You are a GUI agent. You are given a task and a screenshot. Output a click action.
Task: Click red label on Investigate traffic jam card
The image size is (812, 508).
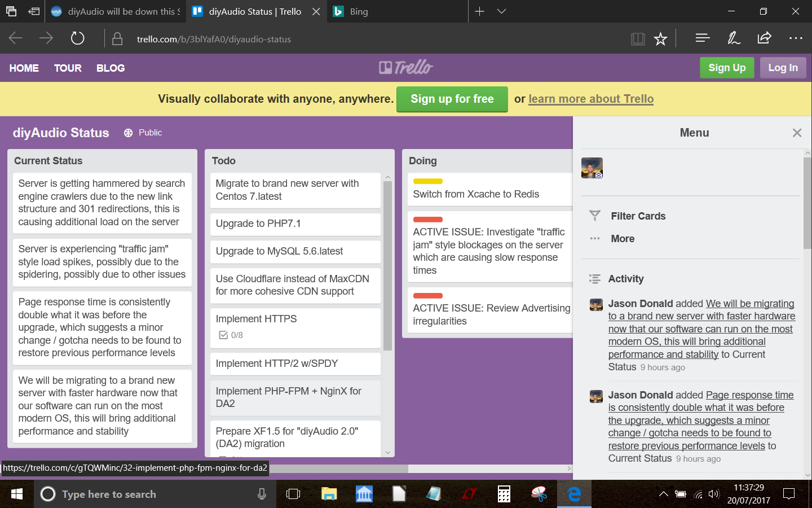click(x=428, y=220)
